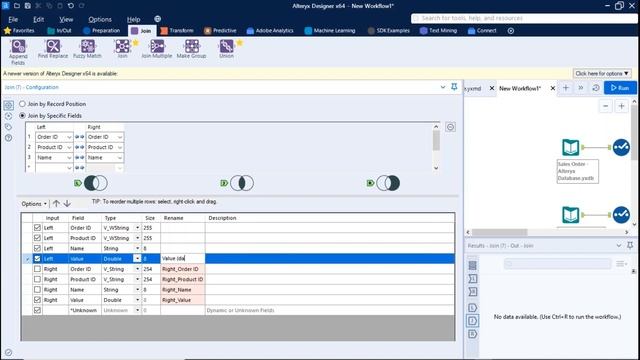This screenshot has height=360, width=640.
Task: Pin the Results window
Action: coord(630,245)
